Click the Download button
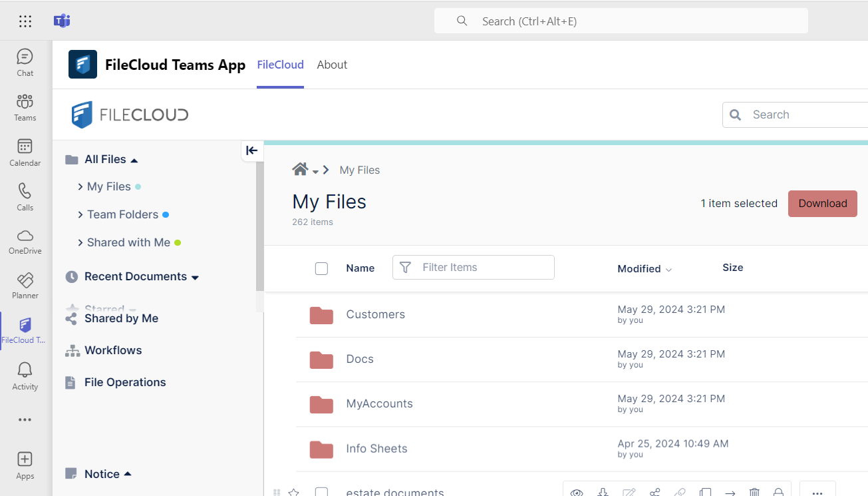Viewport: 868px width, 496px height. (822, 204)
